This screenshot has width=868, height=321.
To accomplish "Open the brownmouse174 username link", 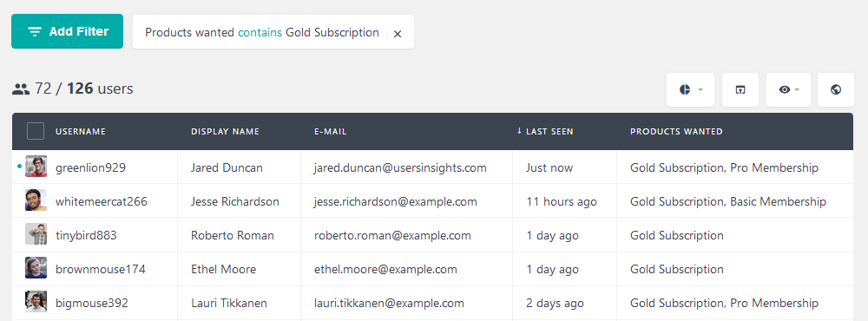I will 100,270.
